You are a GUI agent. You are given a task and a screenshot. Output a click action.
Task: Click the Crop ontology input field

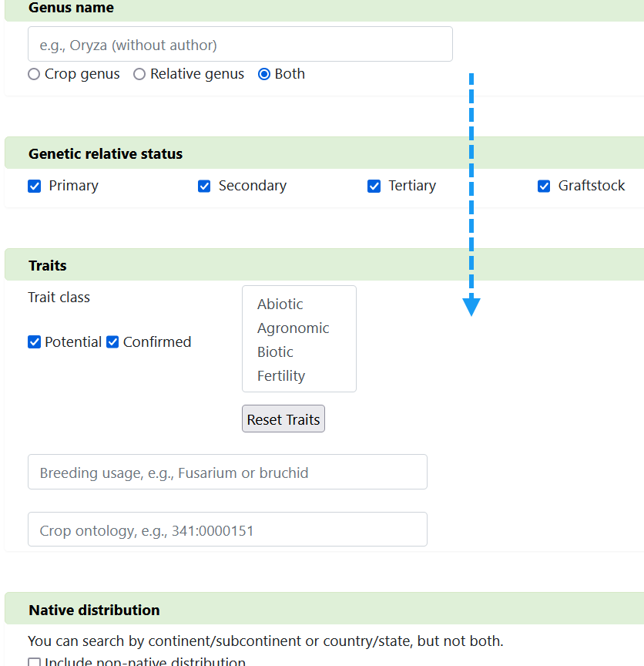(x=227, y=530)
